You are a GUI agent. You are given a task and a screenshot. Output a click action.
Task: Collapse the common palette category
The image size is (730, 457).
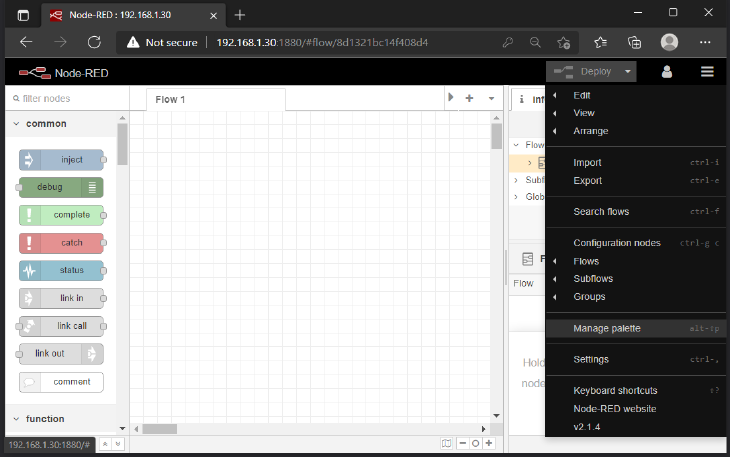[x=61, y=124]
